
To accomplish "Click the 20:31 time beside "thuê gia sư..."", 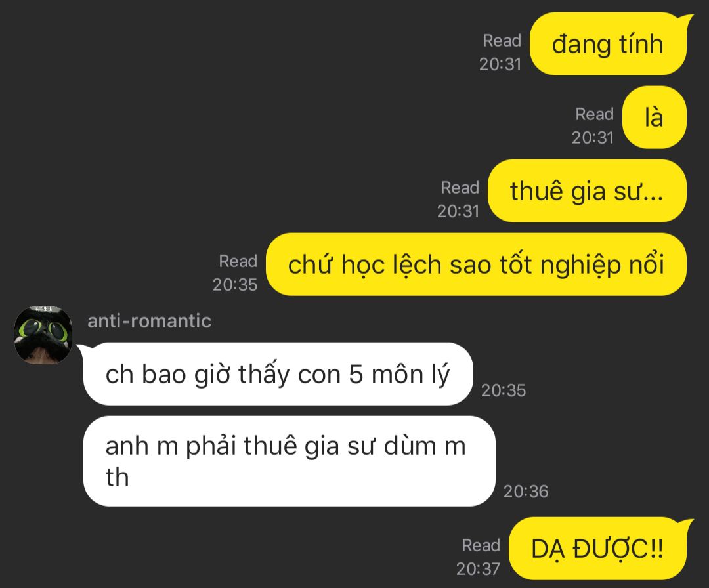I will (x=458, y=211).
